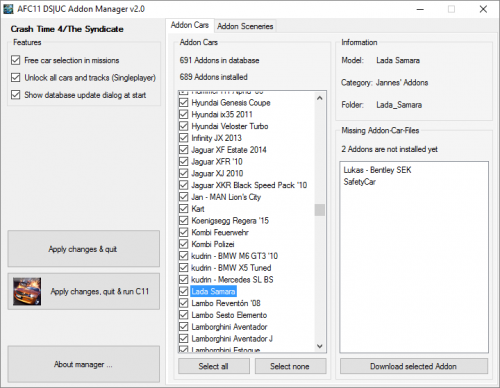Screen dimensions: 500x388
Task: Click Apply changes, quit & run C11
Action: pyautogui.click(x=83, y=292)
